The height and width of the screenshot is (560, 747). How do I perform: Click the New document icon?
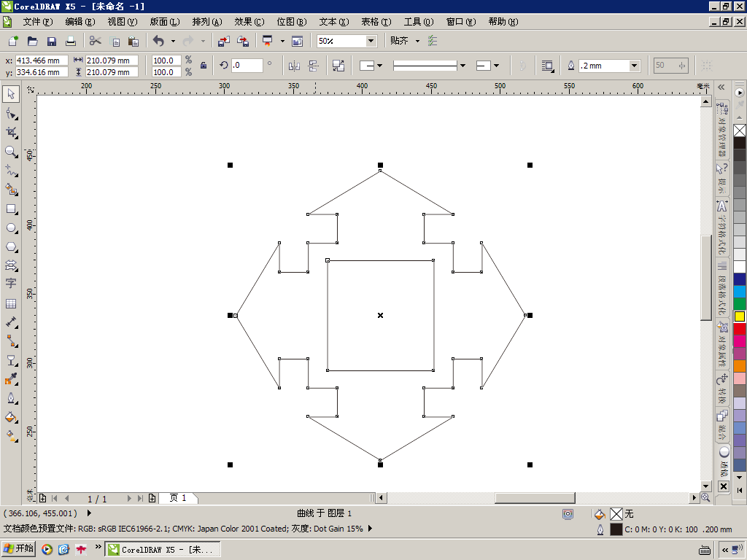[x=13, y=41]
